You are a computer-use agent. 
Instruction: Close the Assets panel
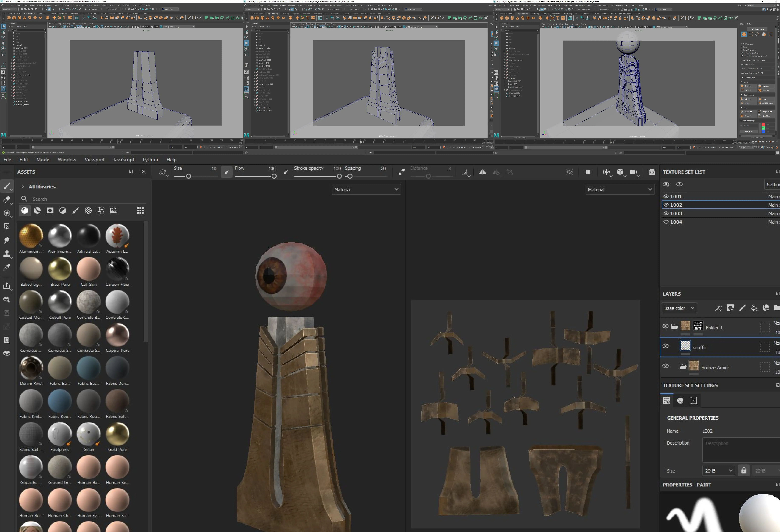[x=144, y=172]
